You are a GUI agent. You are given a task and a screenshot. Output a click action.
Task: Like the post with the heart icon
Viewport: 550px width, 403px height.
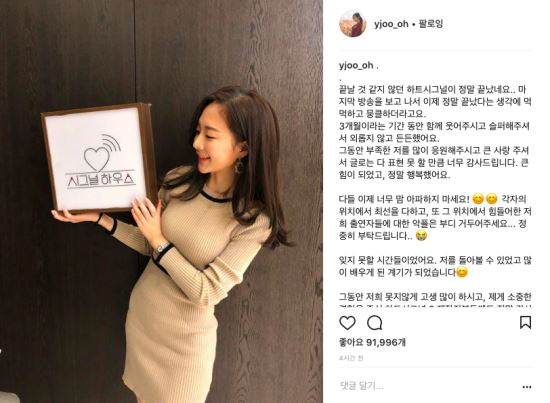347,323
